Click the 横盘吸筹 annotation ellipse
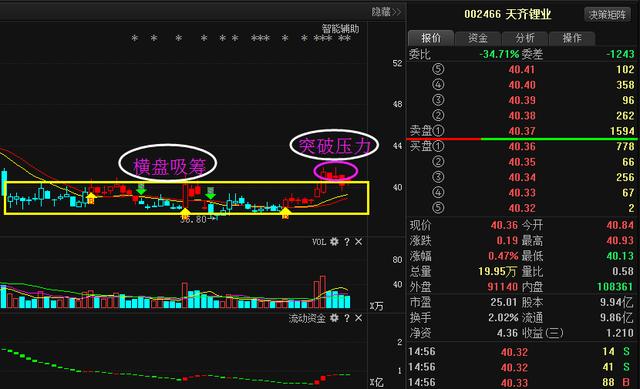640x389 pixels. pyautogui.click(x=168, y=163)
